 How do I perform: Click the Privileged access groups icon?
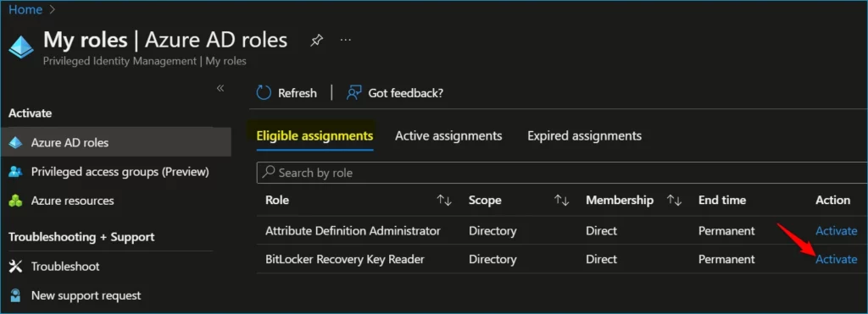click(x=15, y=172)
